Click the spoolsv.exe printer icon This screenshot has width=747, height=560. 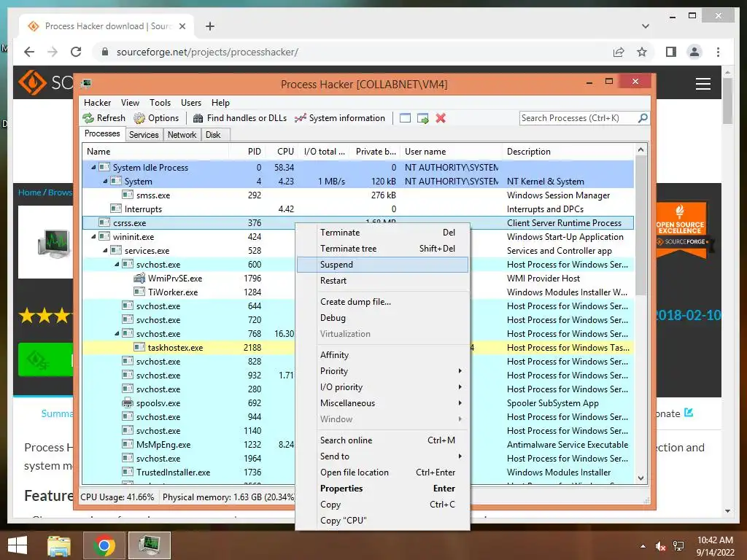tap(128, 402)
